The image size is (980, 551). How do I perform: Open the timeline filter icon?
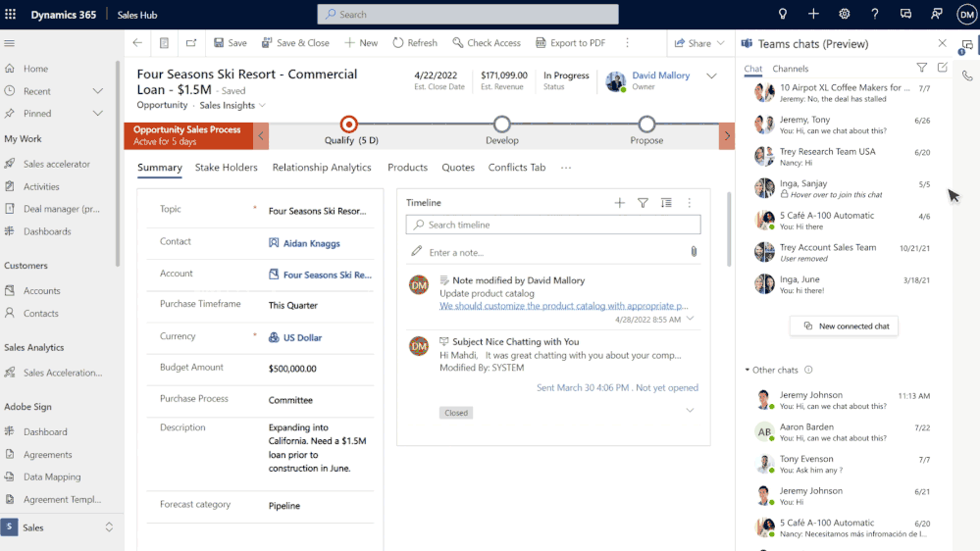pos(643,202)
